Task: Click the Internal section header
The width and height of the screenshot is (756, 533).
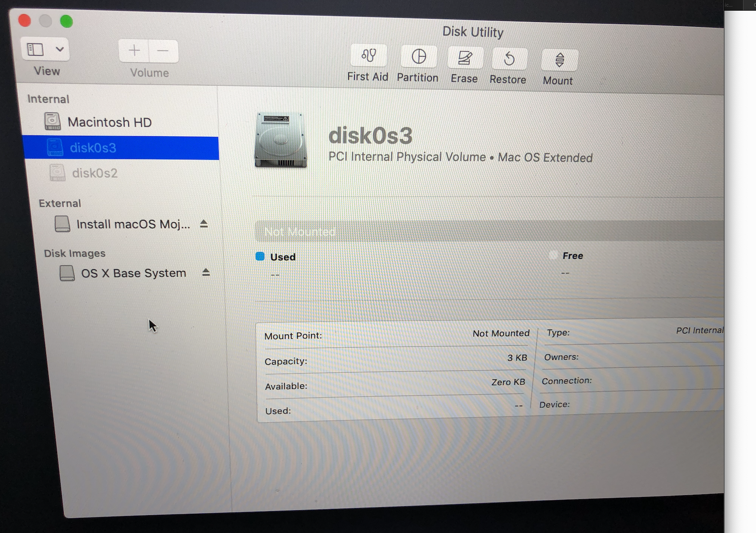Action: (48, 99)
